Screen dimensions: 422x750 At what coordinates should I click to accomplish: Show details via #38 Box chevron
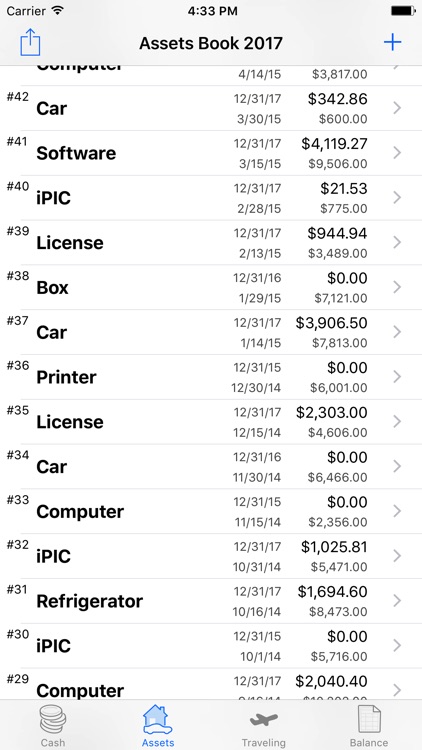(397, 287)
